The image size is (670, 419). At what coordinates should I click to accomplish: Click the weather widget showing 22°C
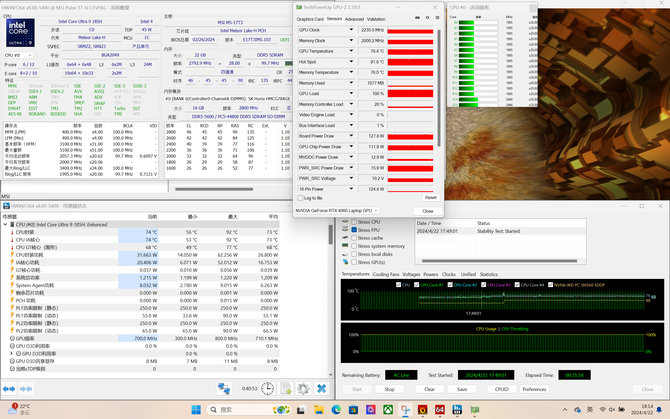pyautogui.click(x=19, y=410)
